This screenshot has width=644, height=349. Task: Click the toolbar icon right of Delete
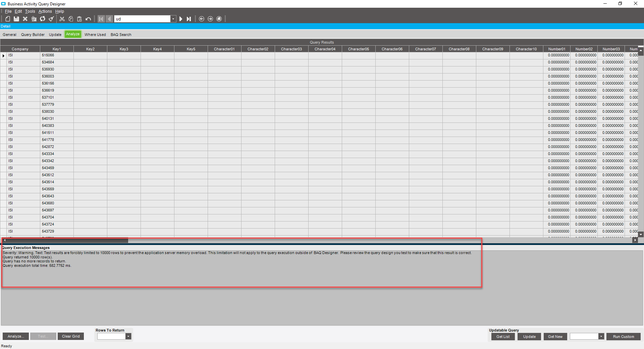coord(34,19)
